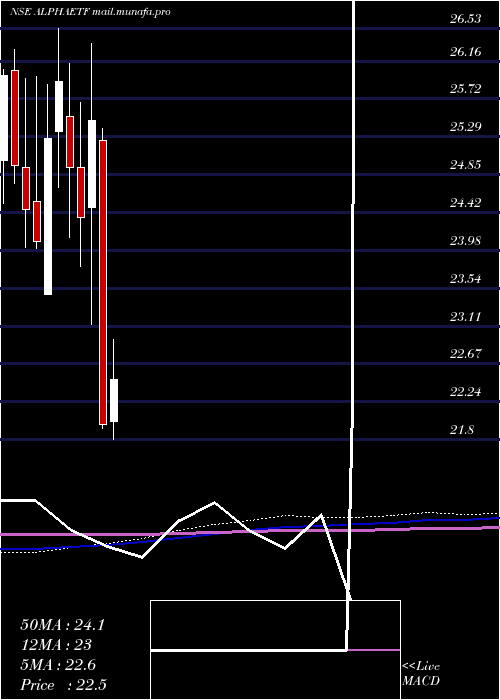Click the 24.42 price axis label

pyautogui.click(x=466, y=204)
